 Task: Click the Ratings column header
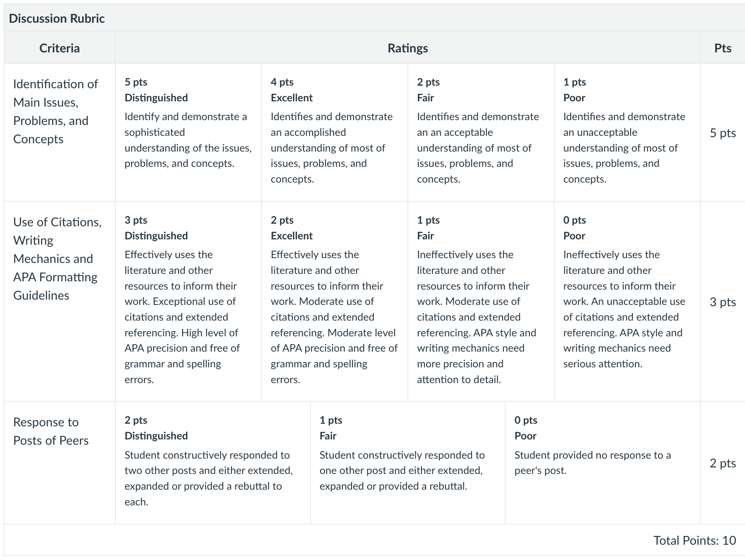click(407, 48)
